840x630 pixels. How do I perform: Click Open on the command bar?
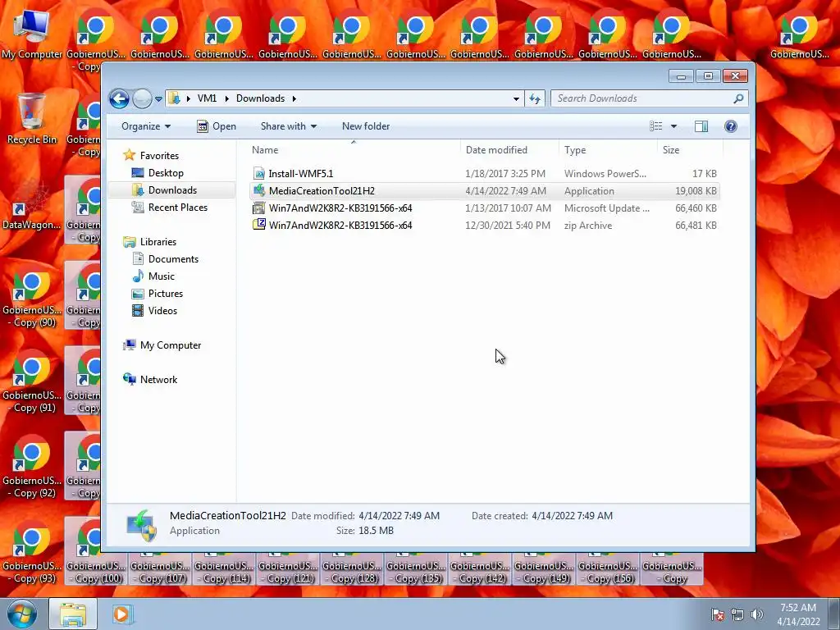click(x=217, y=126)
